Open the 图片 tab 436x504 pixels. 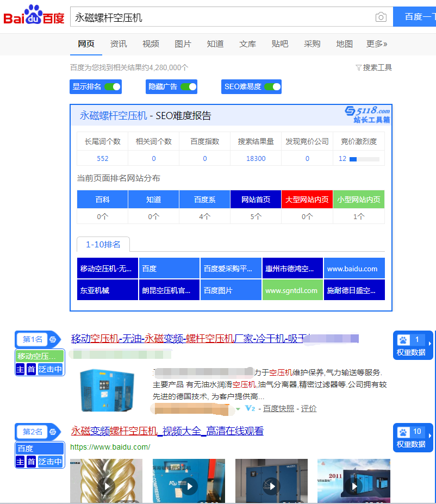pos(183,43)
